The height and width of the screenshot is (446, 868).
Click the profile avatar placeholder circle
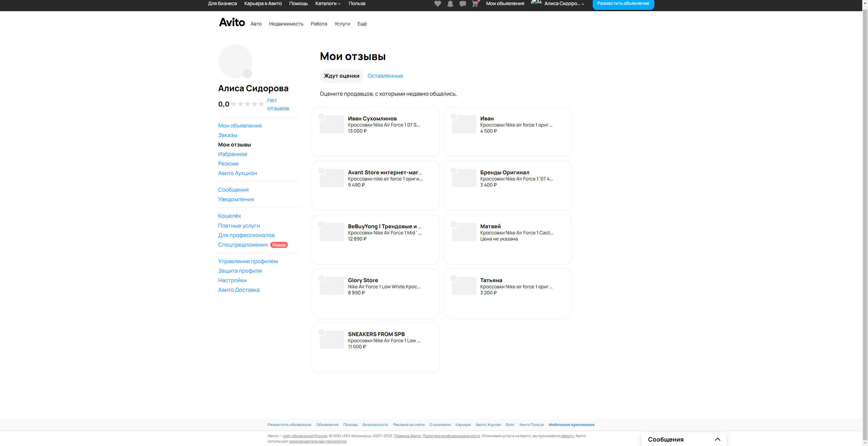pyautogui.click(x=235, y=61)
